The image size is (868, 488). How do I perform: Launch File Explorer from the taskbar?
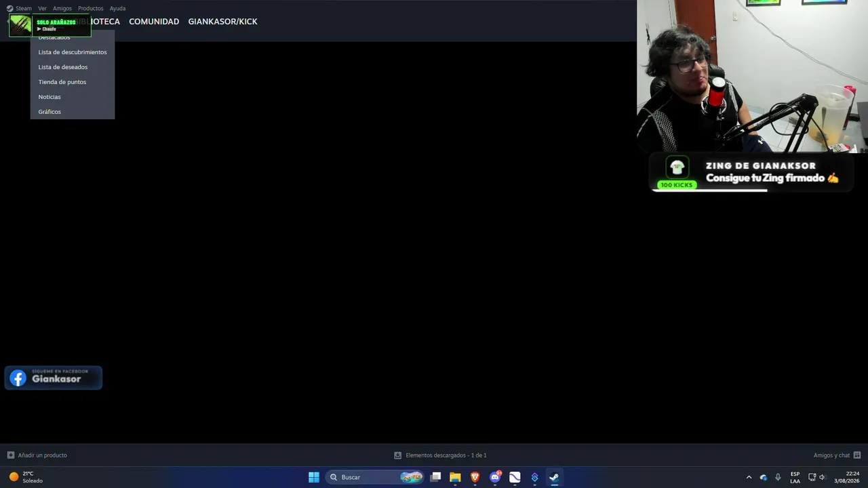tap(455, 477)
